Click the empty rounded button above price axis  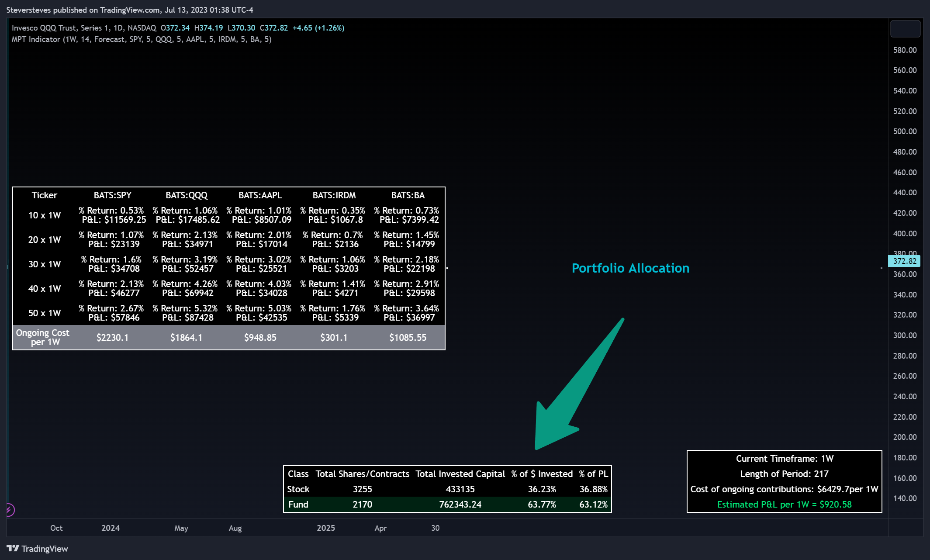tap(905, 29)
